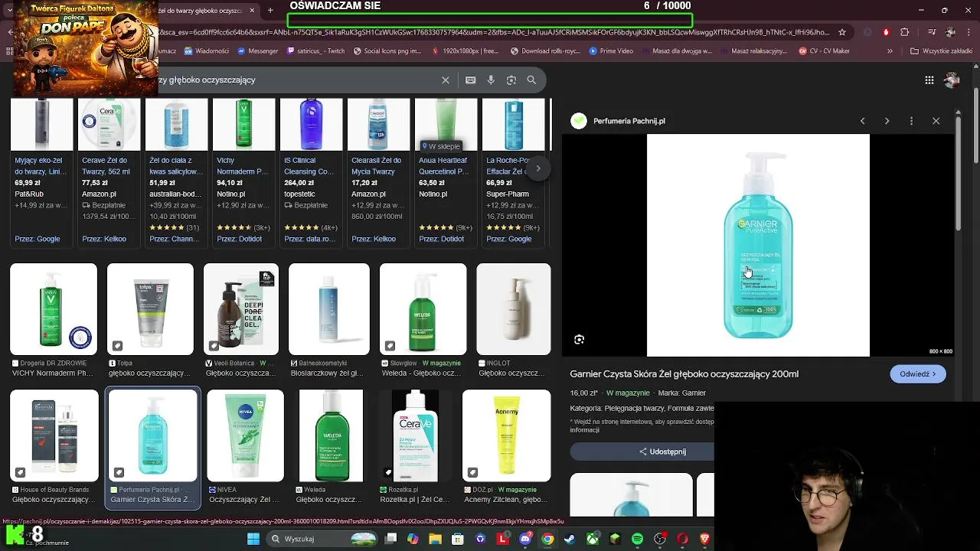Click 63,99 zł Pat&Rub product price
Screen dimensions: 980x551
28,183
